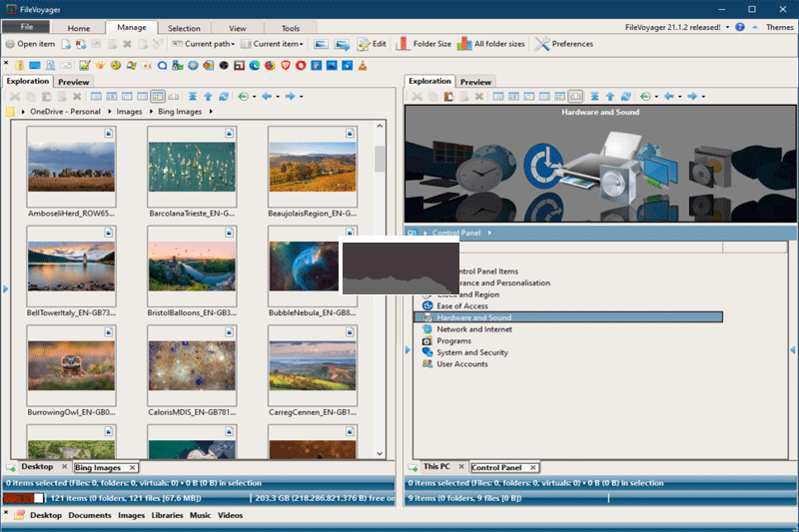The width and height of the screenshot is (799, 532).
Task: Toggle the 3D carousel view in right pane
Action: (x=575, y=97)
